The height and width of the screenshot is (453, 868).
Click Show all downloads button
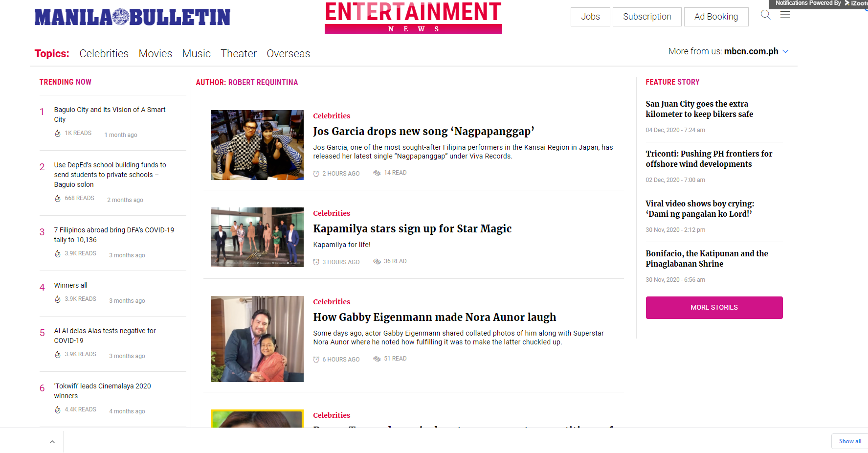pos(850,441)
